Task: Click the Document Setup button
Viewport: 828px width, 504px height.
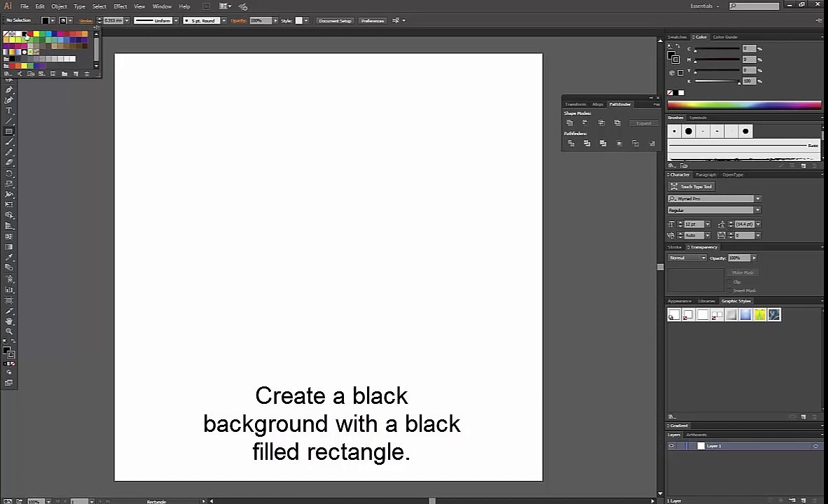Action: (x=335, y=20)
